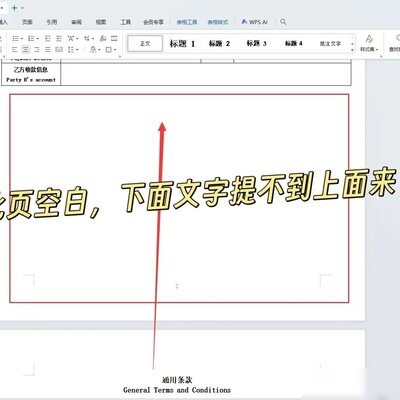
Task: Click the 通用条款 heading text
Action: click(177, 380)
